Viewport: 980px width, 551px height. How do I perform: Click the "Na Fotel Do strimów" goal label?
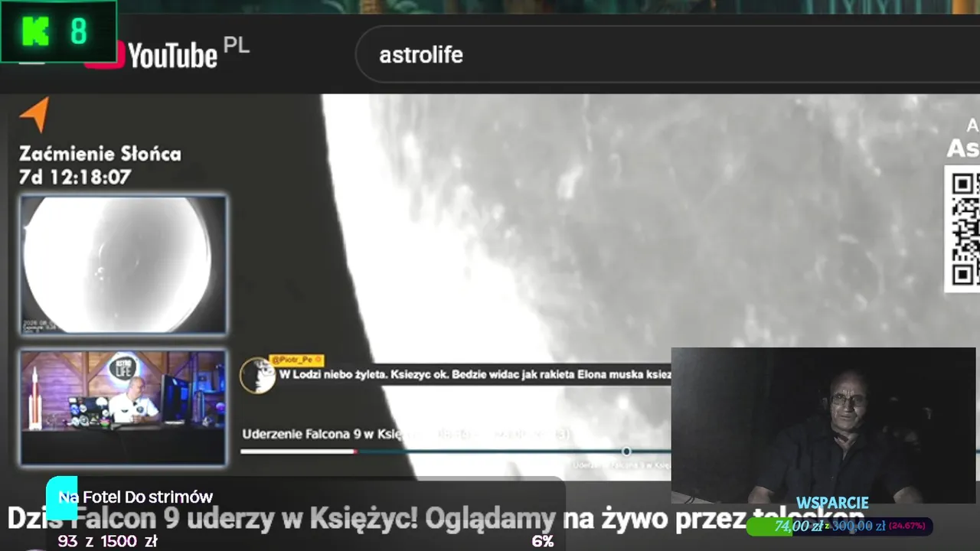136,497
